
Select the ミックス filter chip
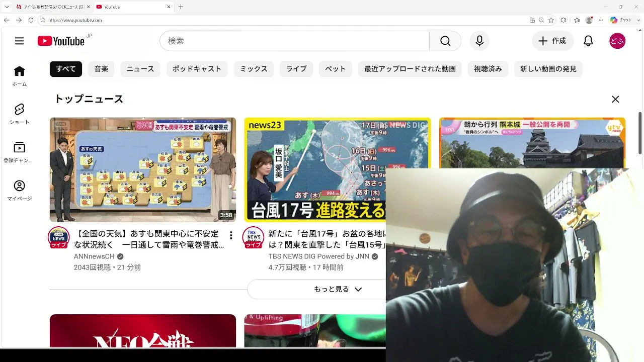tap(254, 69)
